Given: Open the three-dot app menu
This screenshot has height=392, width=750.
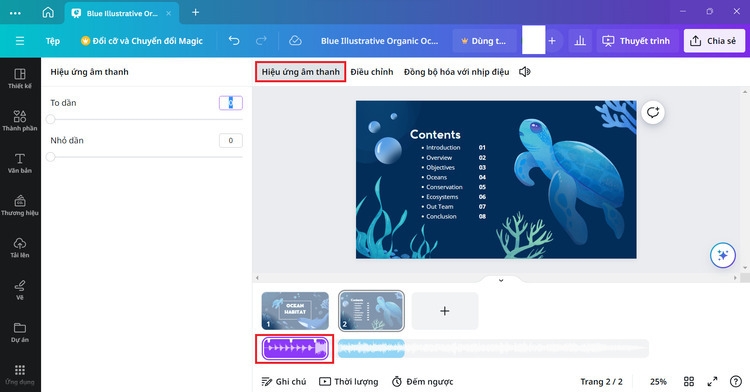Looking at the screenshot, I should pos(15,13).
